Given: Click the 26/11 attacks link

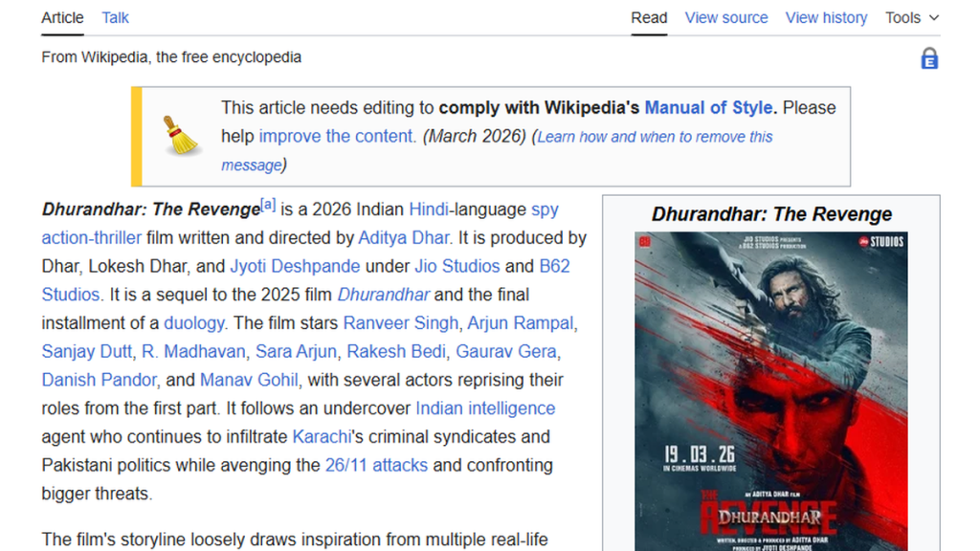Looking at the screenshot, I should [x=378, y=465].
